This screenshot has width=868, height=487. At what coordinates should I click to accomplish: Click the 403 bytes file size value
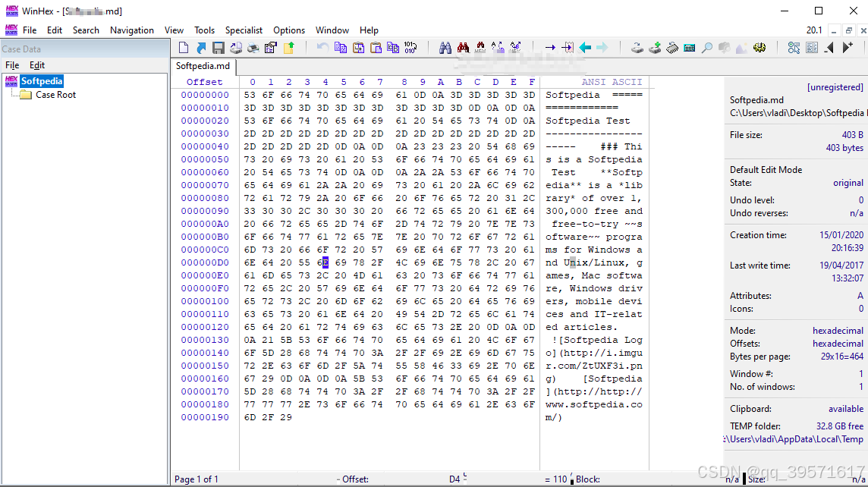pyautogui.click(x=844, y=148)
